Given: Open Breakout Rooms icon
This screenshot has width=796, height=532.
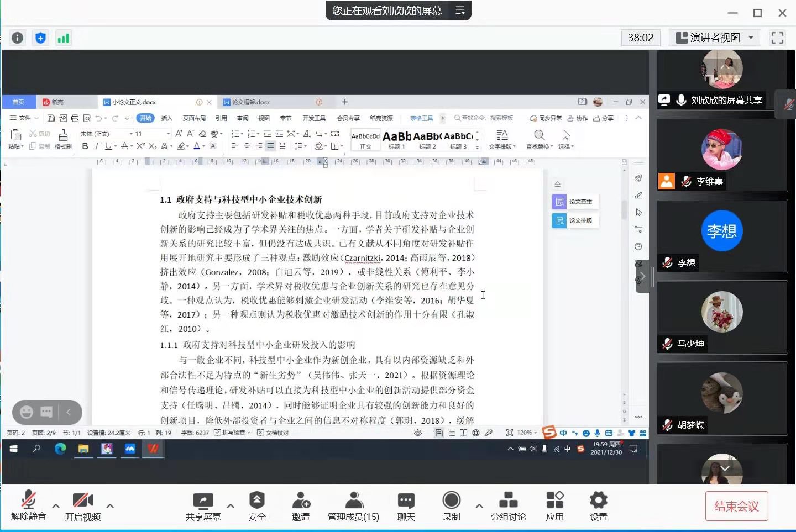Looking at the screenshot, I should coord(508,501).
